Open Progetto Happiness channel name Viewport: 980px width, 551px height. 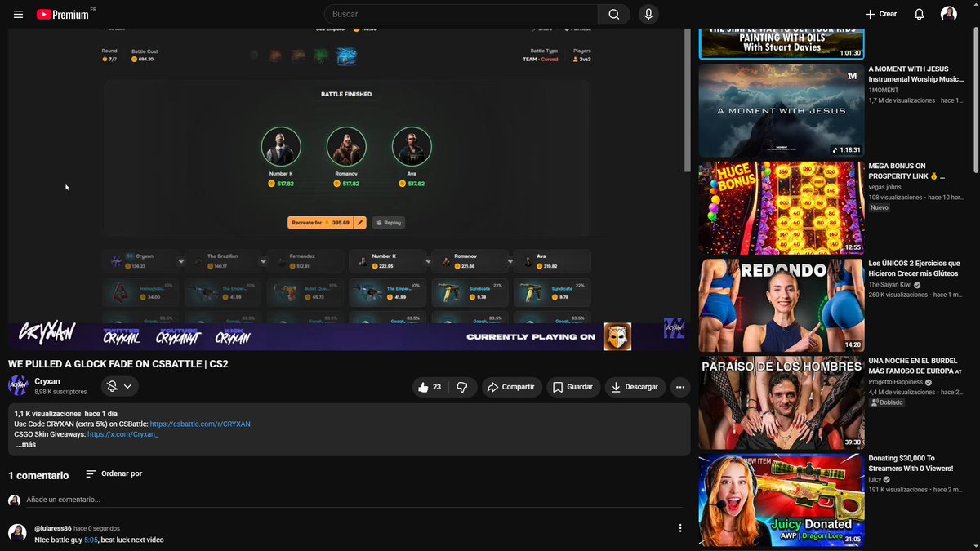click(x=896, y=382)
